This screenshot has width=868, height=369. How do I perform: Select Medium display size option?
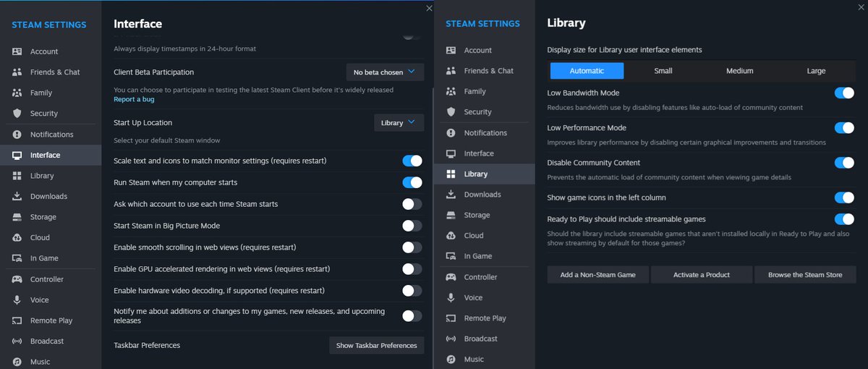tap(740, 71)
